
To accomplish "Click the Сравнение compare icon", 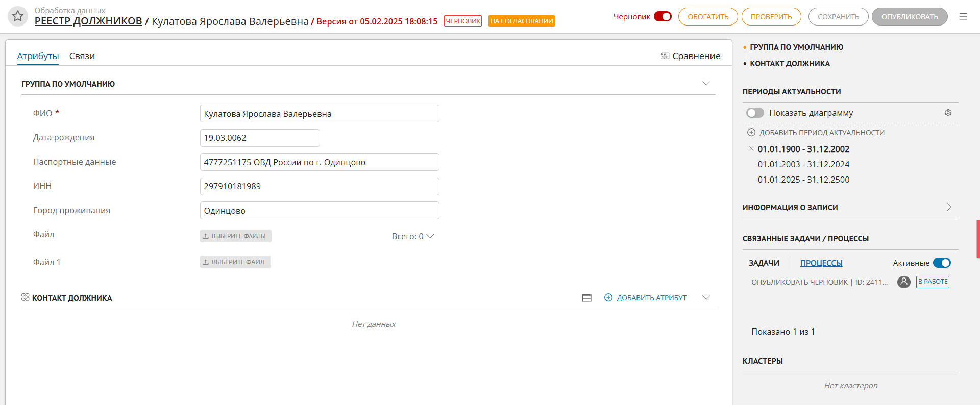I will coord(665,56).
